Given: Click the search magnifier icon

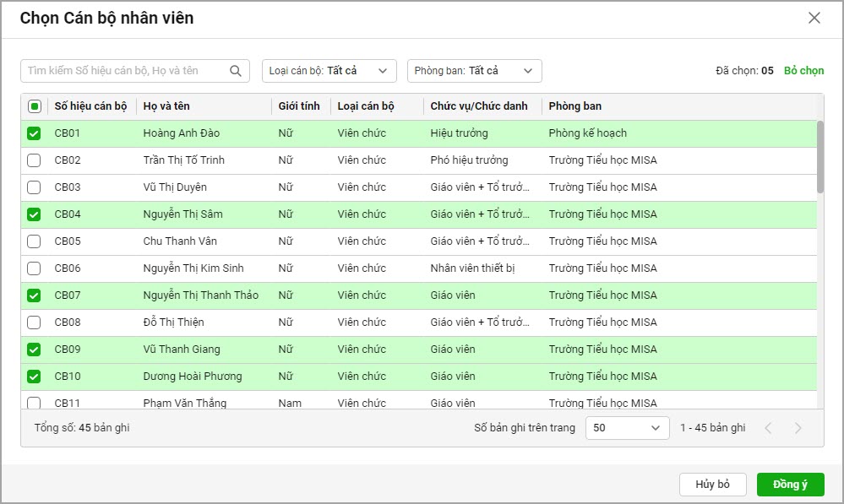Looking at the screenshot, I should coord(236,71).
